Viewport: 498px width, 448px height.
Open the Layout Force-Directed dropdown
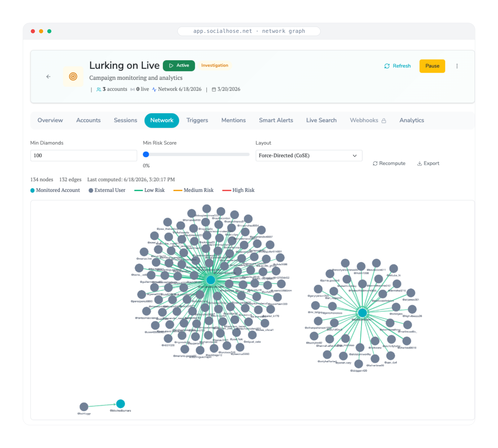309,156
